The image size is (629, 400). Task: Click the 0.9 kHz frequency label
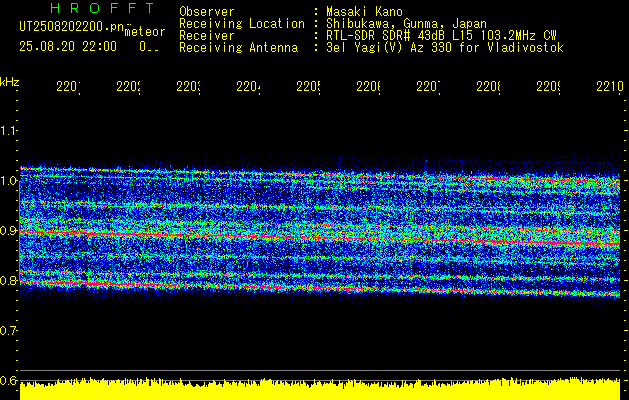click(8, 231)
